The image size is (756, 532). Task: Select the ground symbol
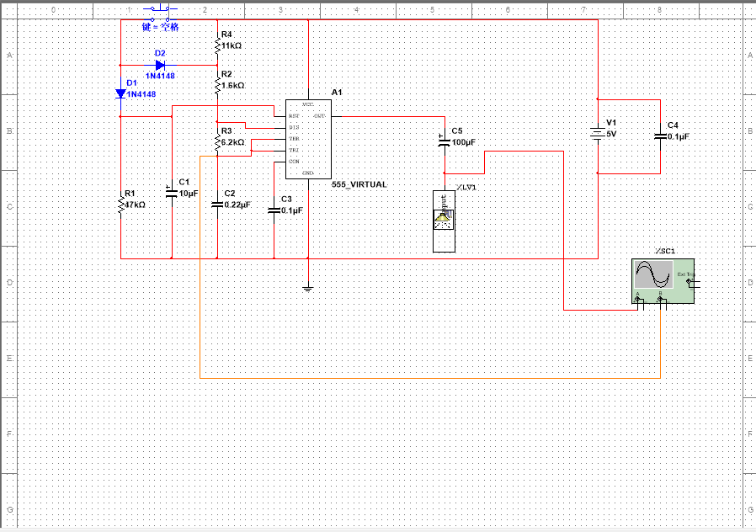(308, 289)
